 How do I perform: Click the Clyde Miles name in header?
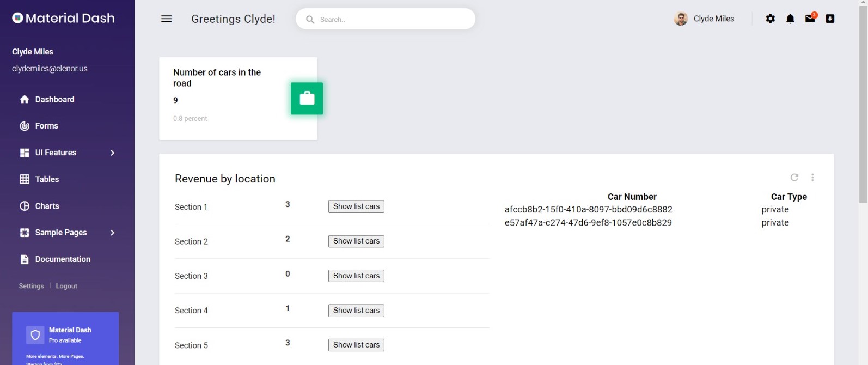714,19
